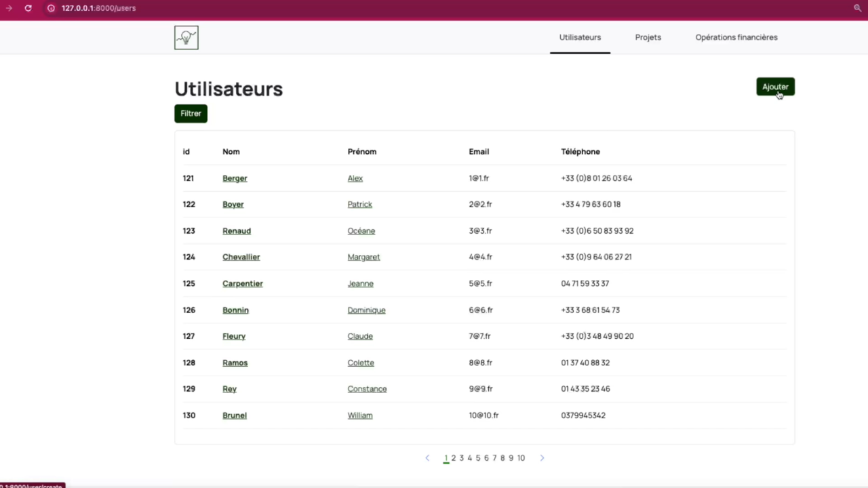
Task: Click the Océane first name link
Action: pos(361,230)
